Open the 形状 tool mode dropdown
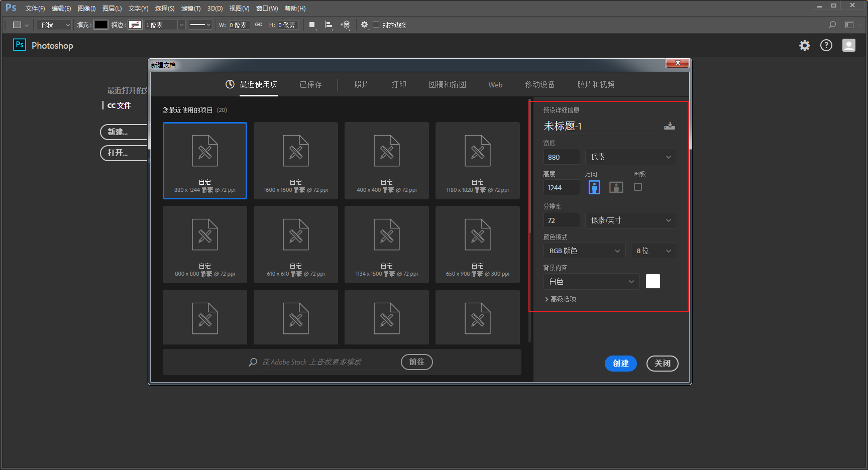This screenshot has height=470, width=868. tap(54, 25)
